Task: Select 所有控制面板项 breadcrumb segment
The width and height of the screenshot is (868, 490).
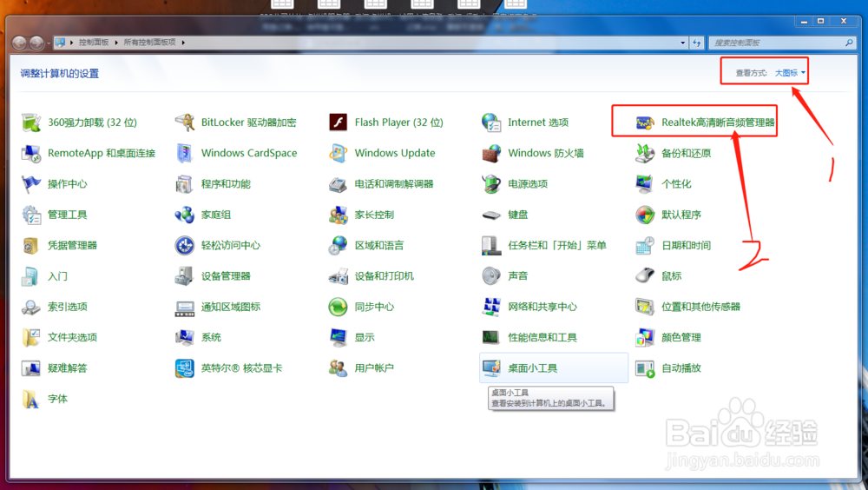Action: pos(149,42)
